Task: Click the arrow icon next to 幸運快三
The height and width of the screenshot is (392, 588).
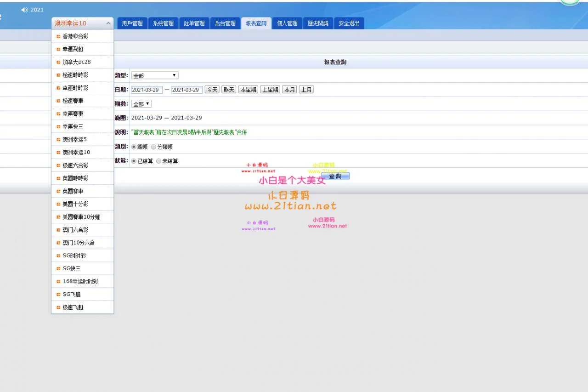Action: point(58,126)
